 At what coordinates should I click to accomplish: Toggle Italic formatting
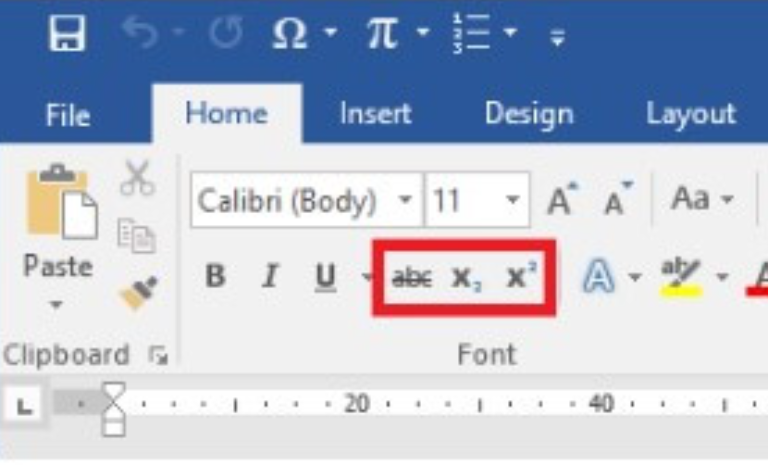[270, 276]
